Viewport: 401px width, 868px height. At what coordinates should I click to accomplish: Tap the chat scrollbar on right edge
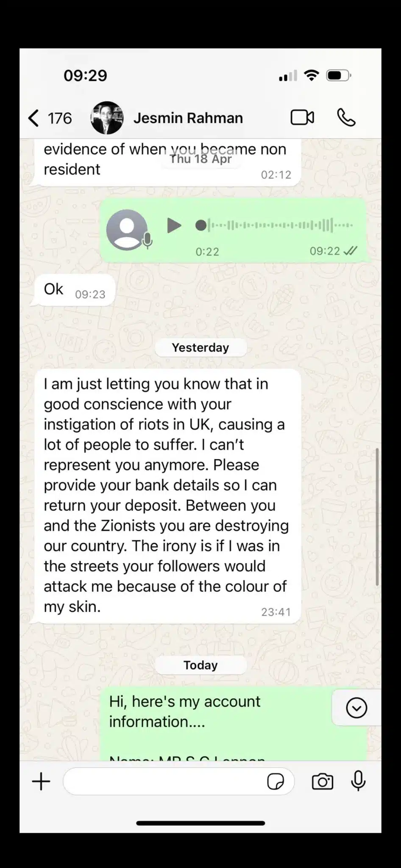pos(377,517)
